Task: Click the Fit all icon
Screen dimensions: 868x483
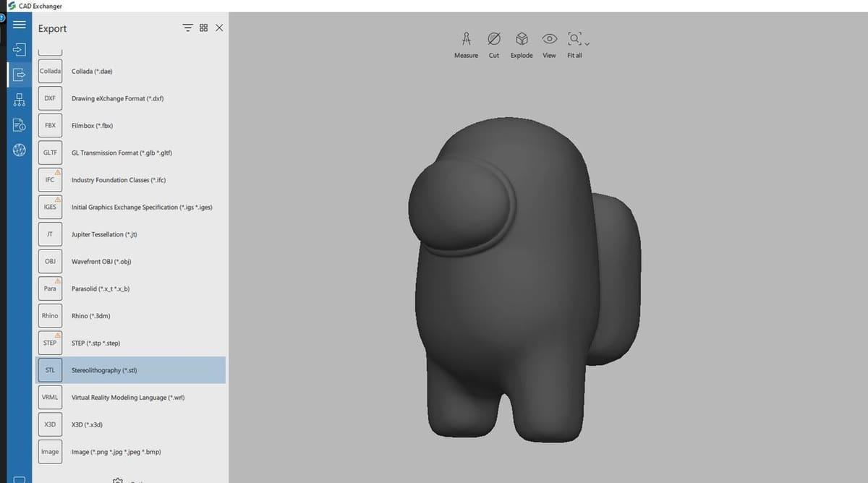Action: tap(574, 38)
